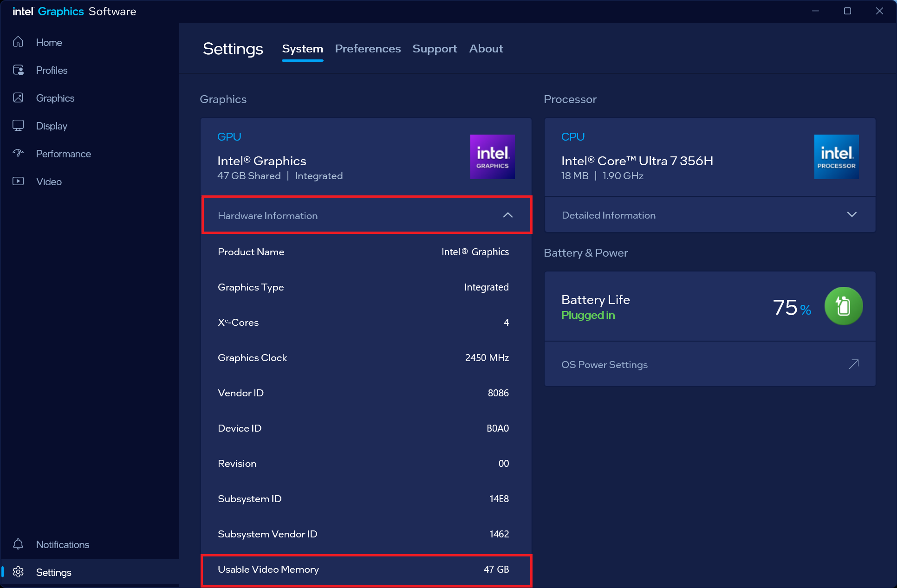
Task: Click the '47 GB Shared | Integrated' subtitle
Action: tap(280, 176)
